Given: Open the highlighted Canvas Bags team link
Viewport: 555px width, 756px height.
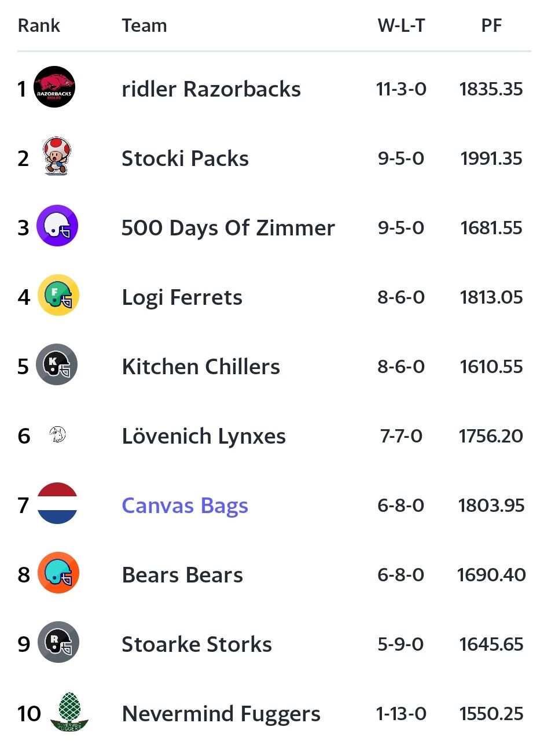Looking at the screenshot, I should point(185,506).
